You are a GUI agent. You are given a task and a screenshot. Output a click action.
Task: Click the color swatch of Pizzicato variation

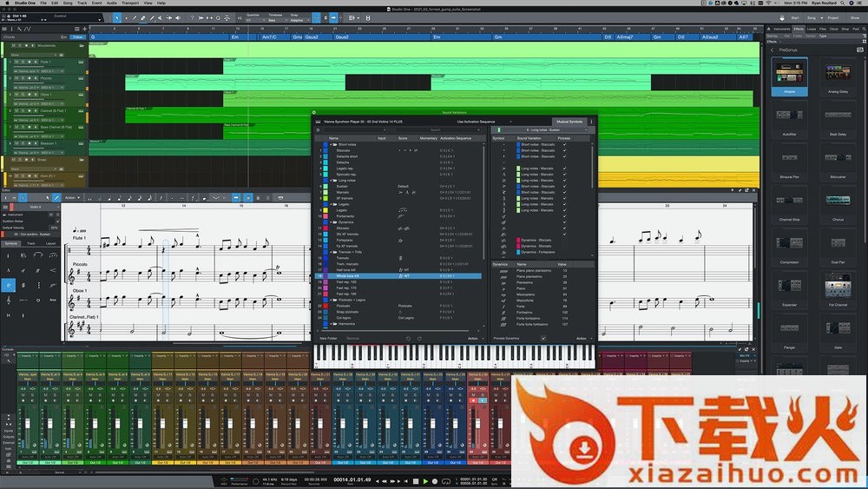point(325,306)
